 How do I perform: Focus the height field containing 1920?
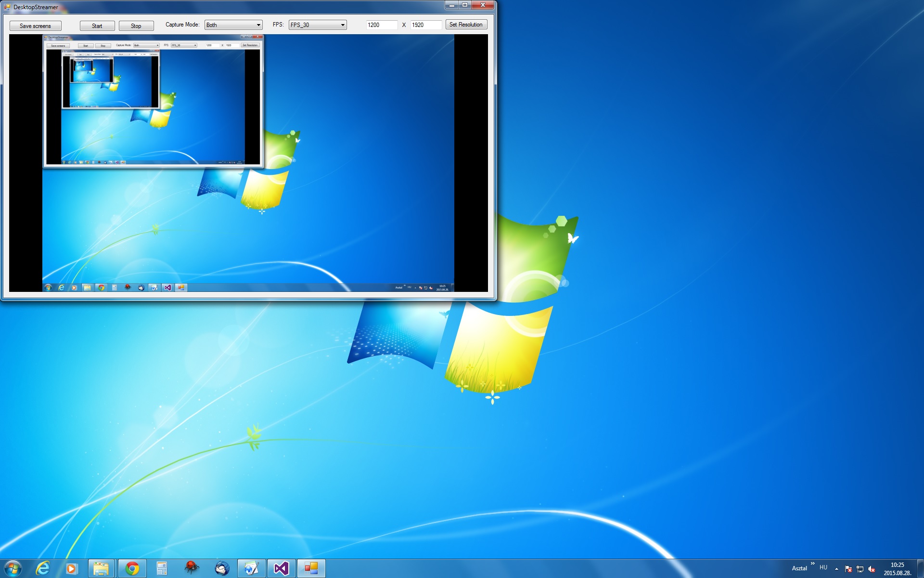(x=426, y=25)
